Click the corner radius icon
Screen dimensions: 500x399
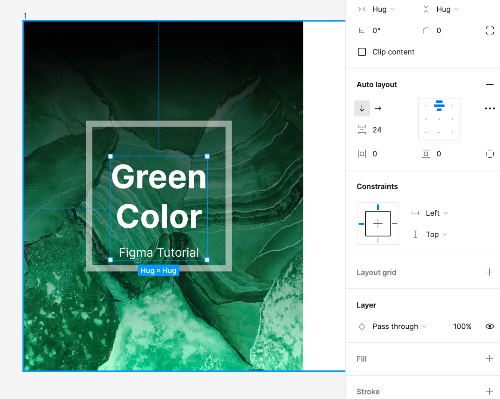point(426,31)
